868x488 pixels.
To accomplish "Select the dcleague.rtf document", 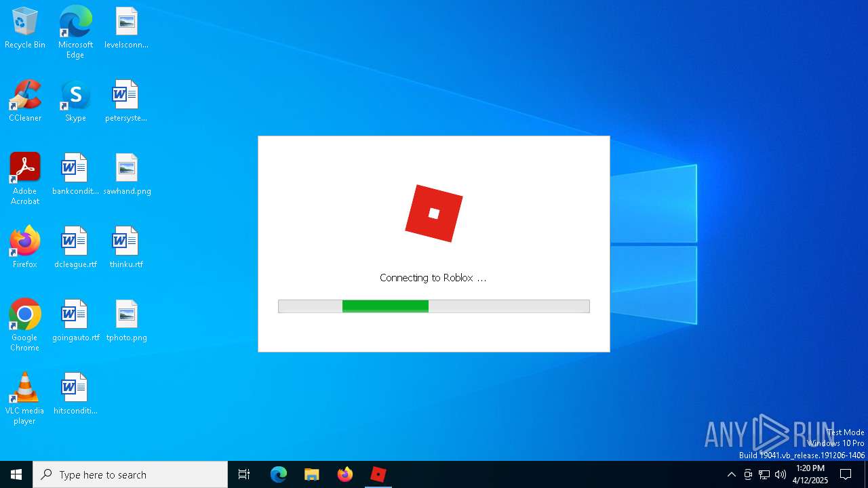I will (x=75, y=248).
